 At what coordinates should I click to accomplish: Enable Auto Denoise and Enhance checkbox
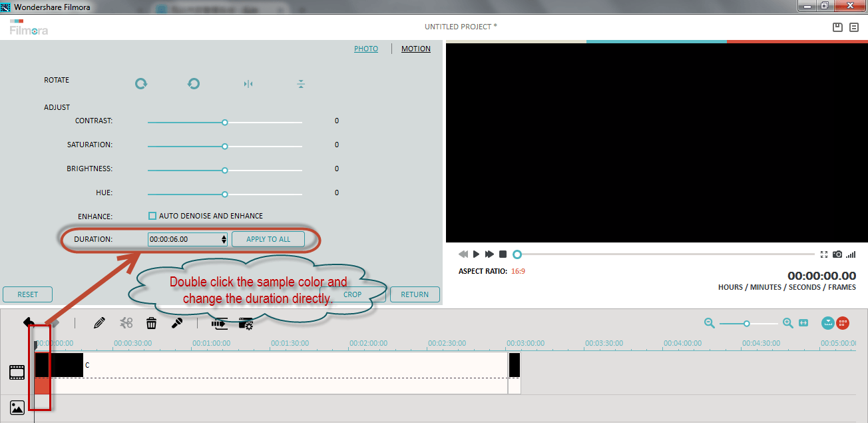click(x=152, y=216)
